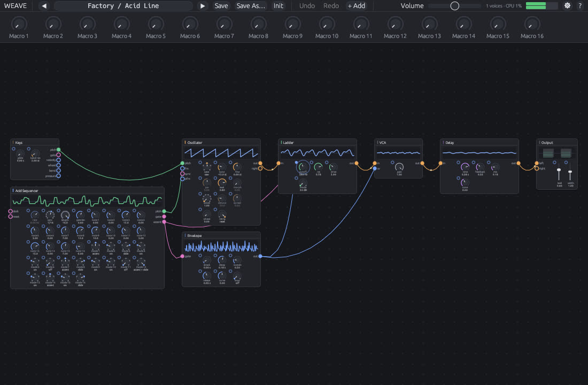Screen dimensions: 588x385
Task: Click the Envelope out port
Action: 260,256
